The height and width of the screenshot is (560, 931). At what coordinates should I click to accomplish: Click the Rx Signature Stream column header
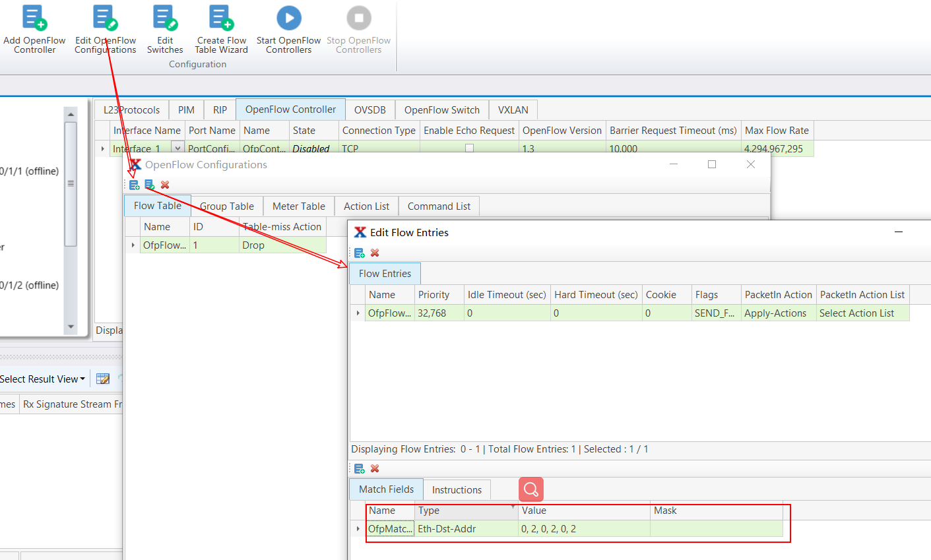click(x=71, y=404)
